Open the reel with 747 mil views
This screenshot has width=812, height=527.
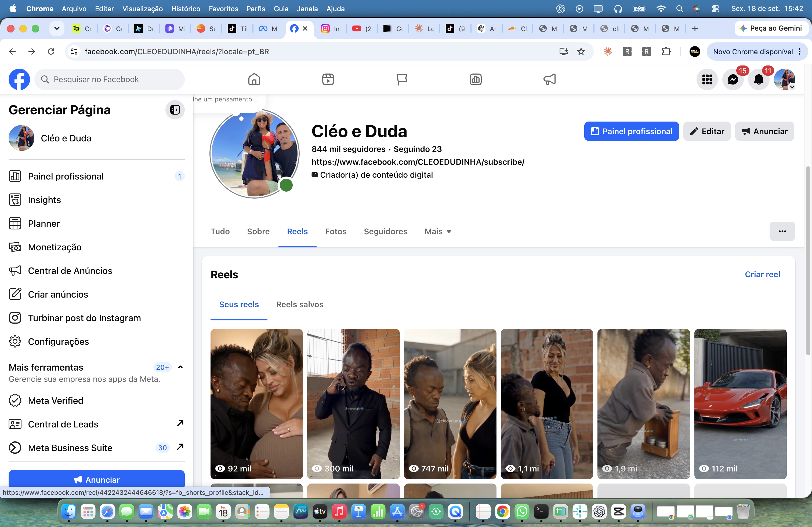[450, 404]
